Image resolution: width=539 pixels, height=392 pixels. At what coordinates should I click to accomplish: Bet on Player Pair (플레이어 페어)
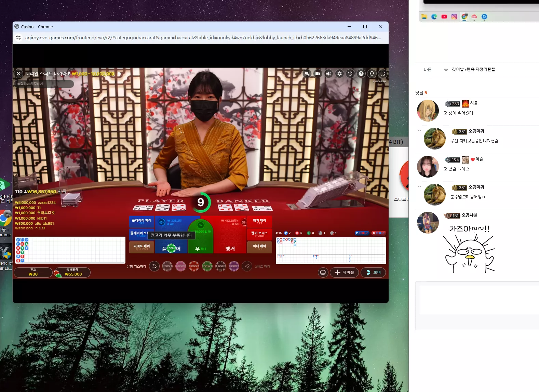142,222
